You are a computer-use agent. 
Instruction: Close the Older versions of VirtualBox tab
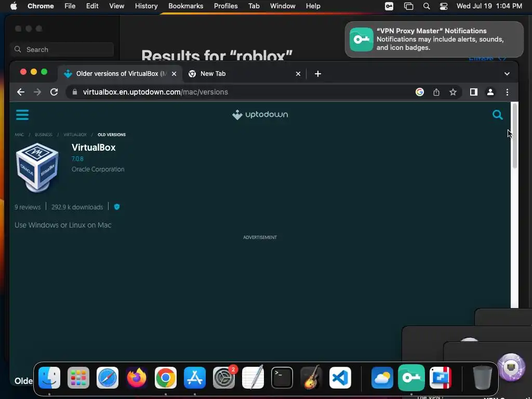(174, 74)
